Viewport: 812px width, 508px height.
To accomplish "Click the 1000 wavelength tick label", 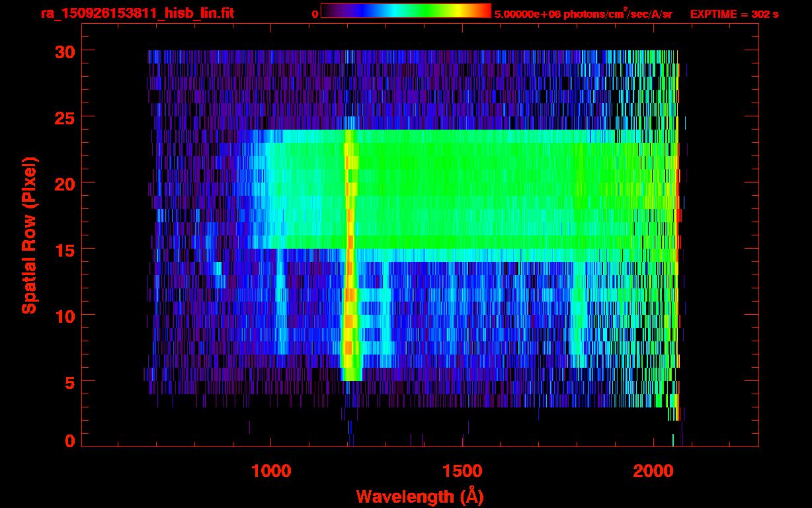I will point(270,471).
